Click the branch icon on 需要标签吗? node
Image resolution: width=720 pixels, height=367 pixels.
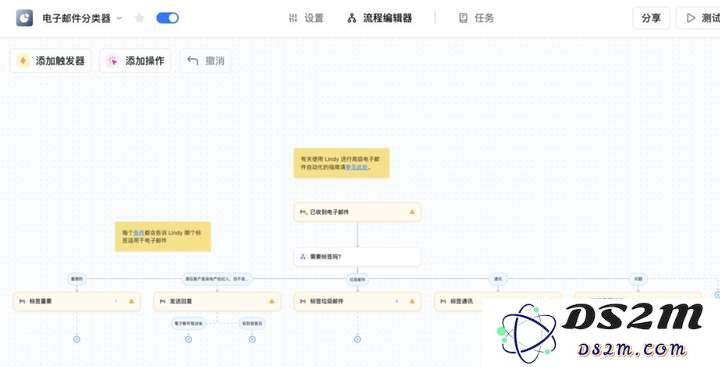point(303,257)
